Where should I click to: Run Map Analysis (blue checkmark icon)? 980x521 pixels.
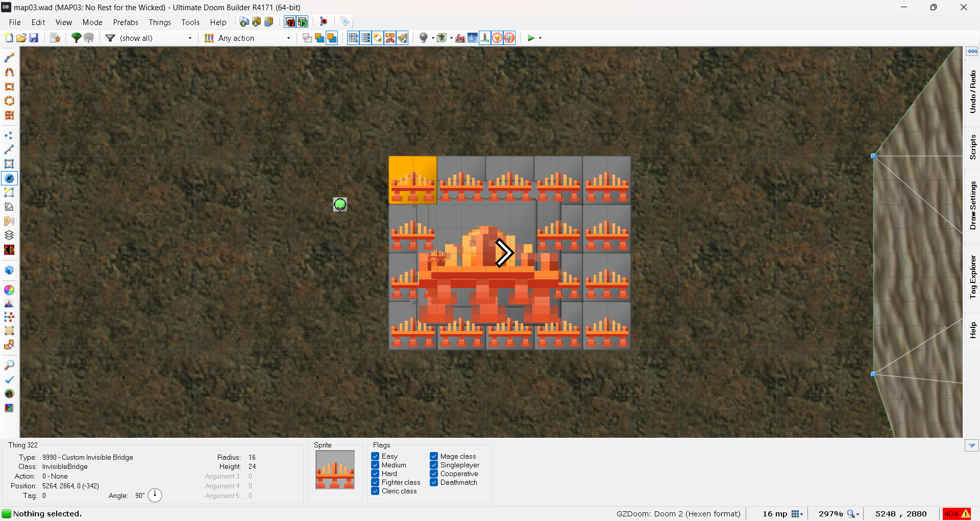pos(9,380)
